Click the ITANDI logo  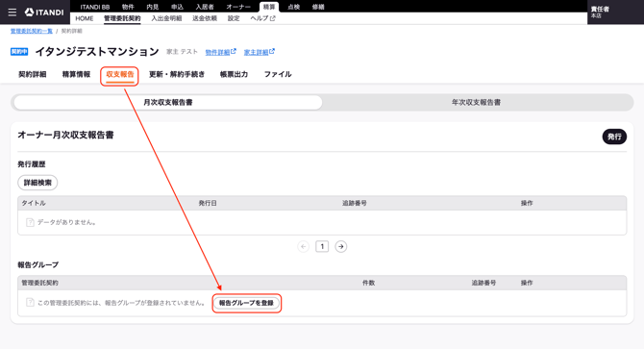pos(44,12)
